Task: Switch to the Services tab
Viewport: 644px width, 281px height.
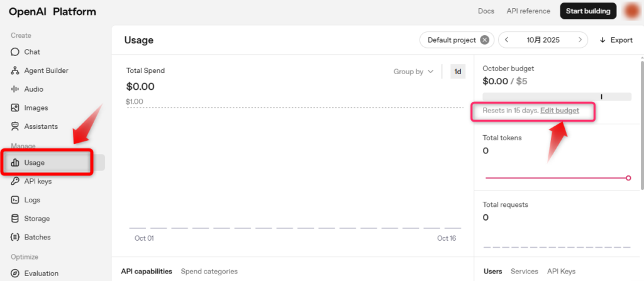Action: point(524,272)
